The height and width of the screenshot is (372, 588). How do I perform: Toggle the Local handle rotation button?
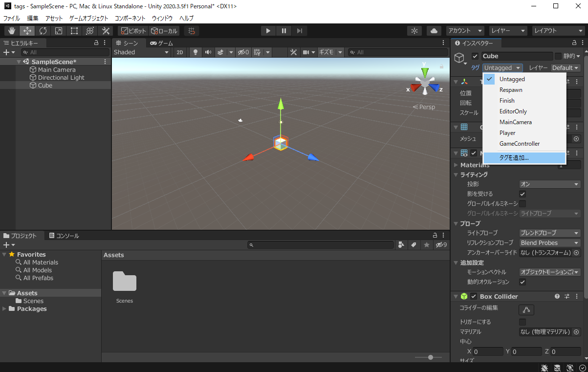(x=164, y=31)
